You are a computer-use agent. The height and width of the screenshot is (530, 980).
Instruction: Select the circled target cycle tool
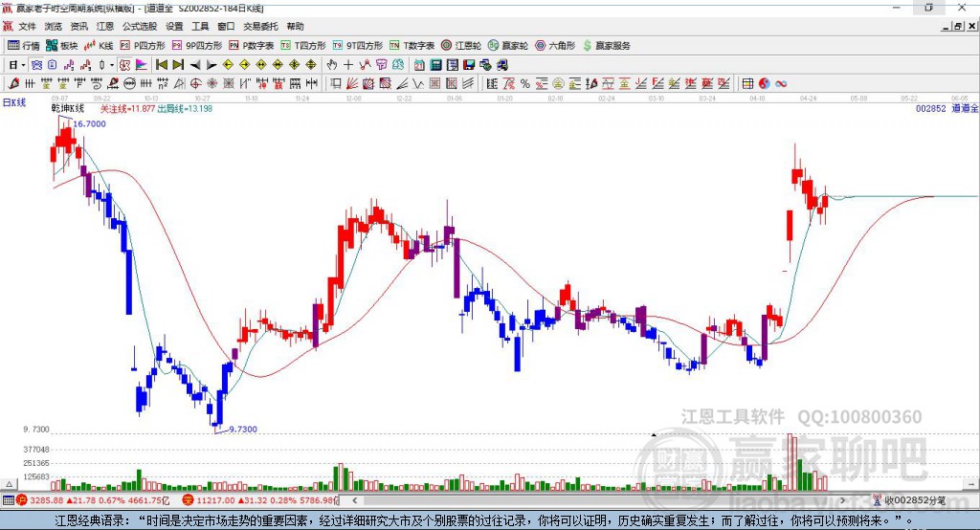click(195, 84)
